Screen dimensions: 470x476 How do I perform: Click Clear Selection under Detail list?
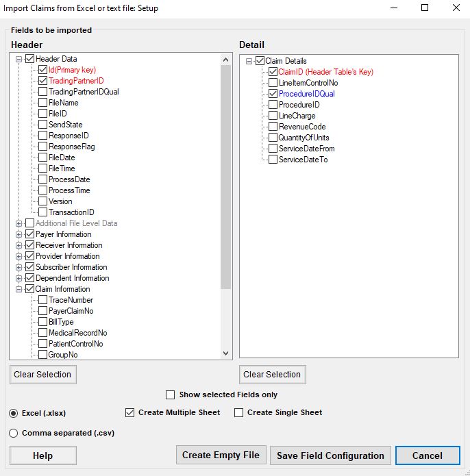(273, 375)
